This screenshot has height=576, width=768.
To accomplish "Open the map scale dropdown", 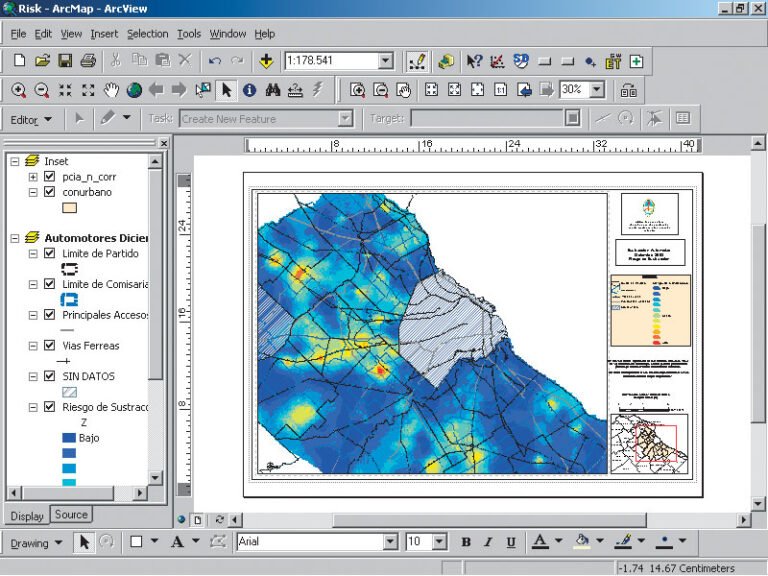I will coord(385,61).
